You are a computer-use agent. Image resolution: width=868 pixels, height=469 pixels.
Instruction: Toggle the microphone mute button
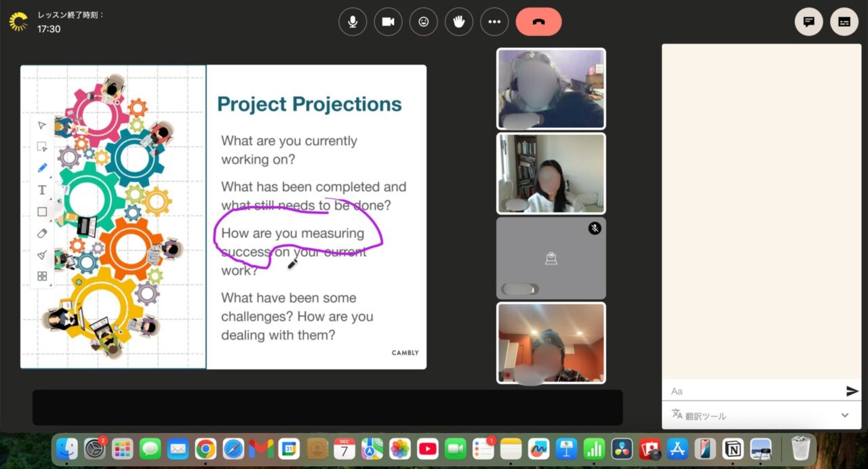(x=353, y=22)
